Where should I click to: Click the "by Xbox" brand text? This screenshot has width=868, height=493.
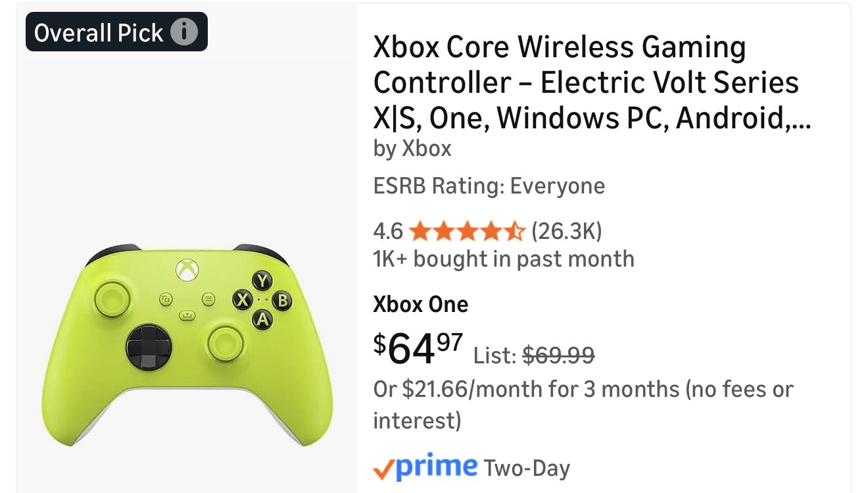[412, 149]
